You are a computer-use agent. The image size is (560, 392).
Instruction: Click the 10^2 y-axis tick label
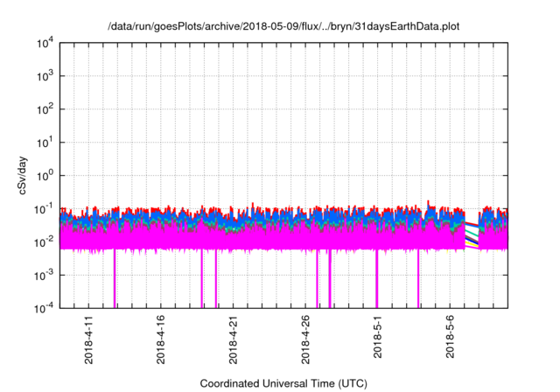[x=45, y=109]
